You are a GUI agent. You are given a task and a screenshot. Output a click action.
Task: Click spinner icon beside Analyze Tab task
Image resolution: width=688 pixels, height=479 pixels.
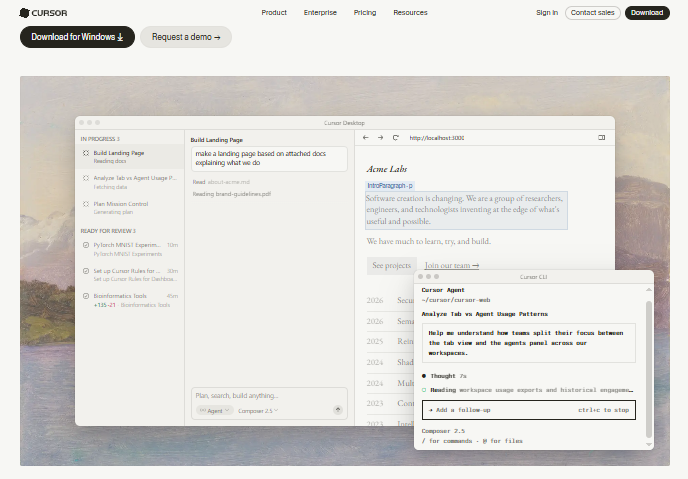click(x=86, y=178)
